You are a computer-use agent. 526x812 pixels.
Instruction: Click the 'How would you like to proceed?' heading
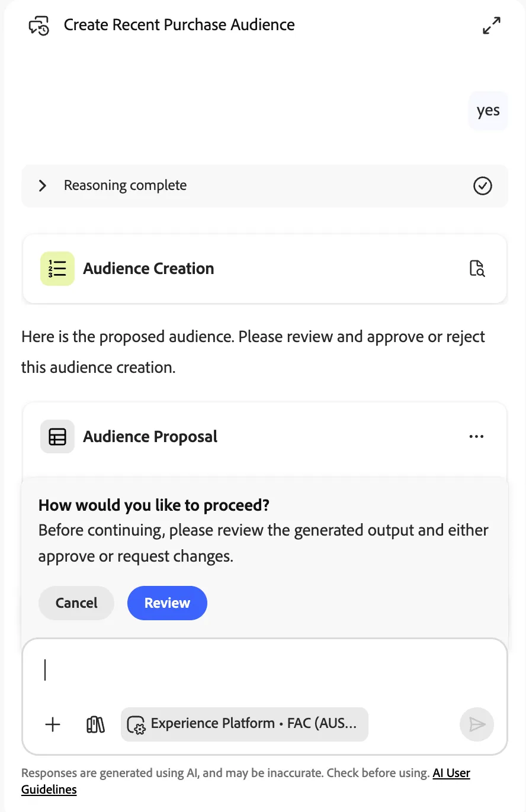coord(154,505)
